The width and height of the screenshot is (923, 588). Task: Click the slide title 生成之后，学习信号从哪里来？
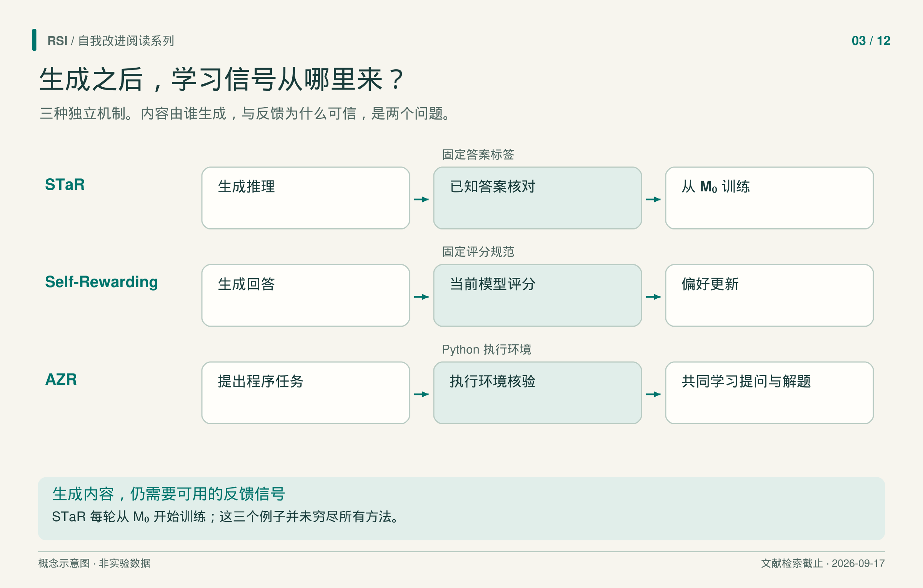click(x=222, y=80)
